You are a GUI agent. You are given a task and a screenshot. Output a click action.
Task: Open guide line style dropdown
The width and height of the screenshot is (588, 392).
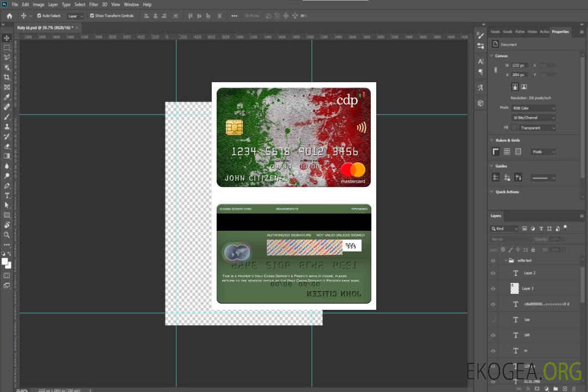click(x=543, y=178)
